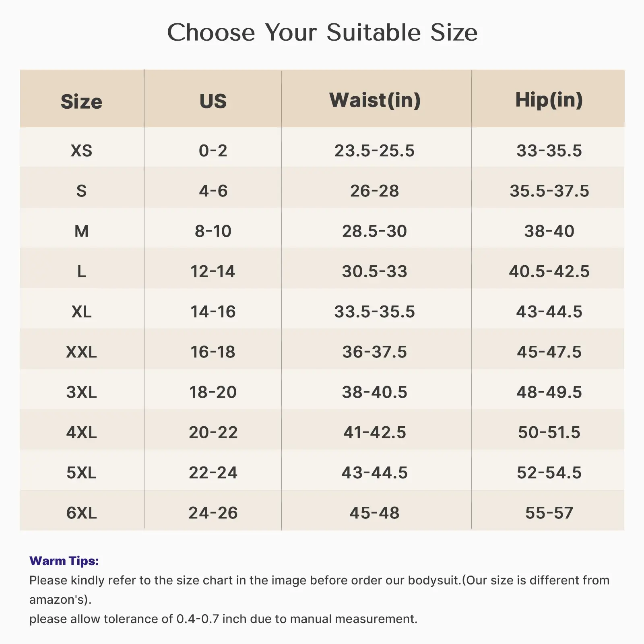Click the US 20-22 cell
Viewport: 644px width, 644px height.
213,432
